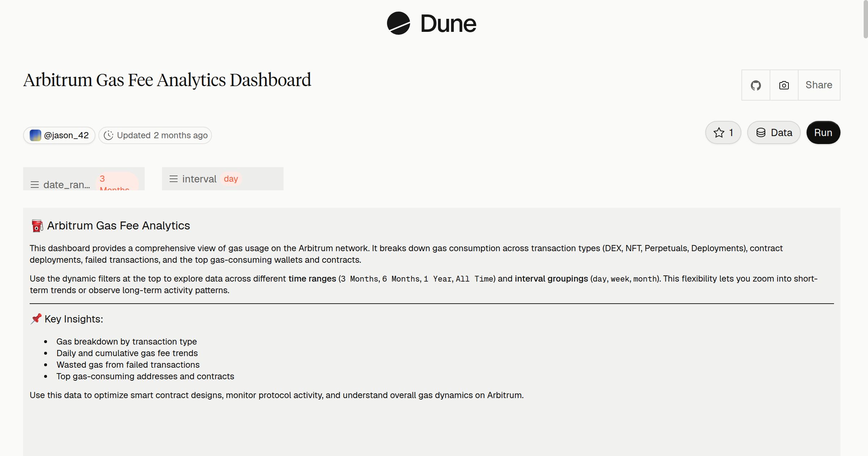Click the black Run button

823,132
